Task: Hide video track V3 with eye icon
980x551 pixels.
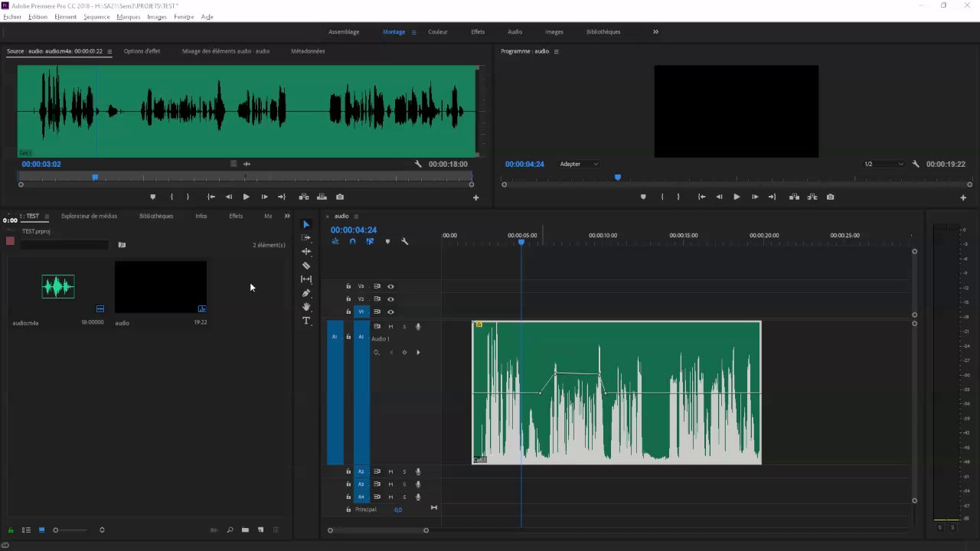Action: pyautogui.click(x=390, y=286)
